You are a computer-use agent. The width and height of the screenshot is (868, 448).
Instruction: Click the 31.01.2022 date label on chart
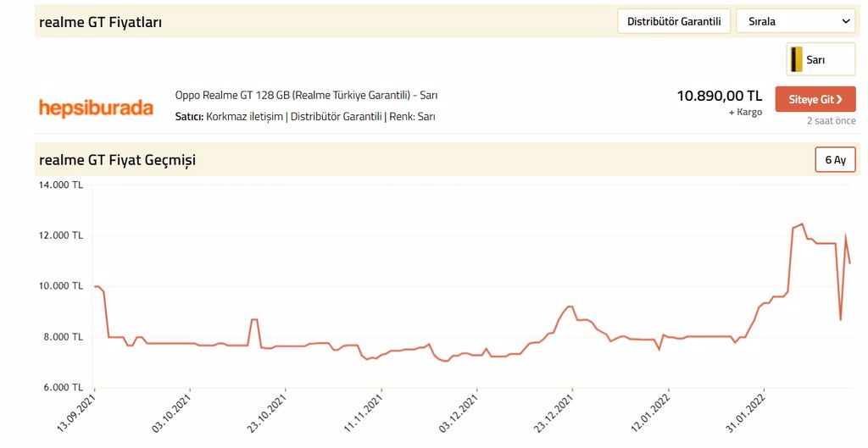(746, 413)
